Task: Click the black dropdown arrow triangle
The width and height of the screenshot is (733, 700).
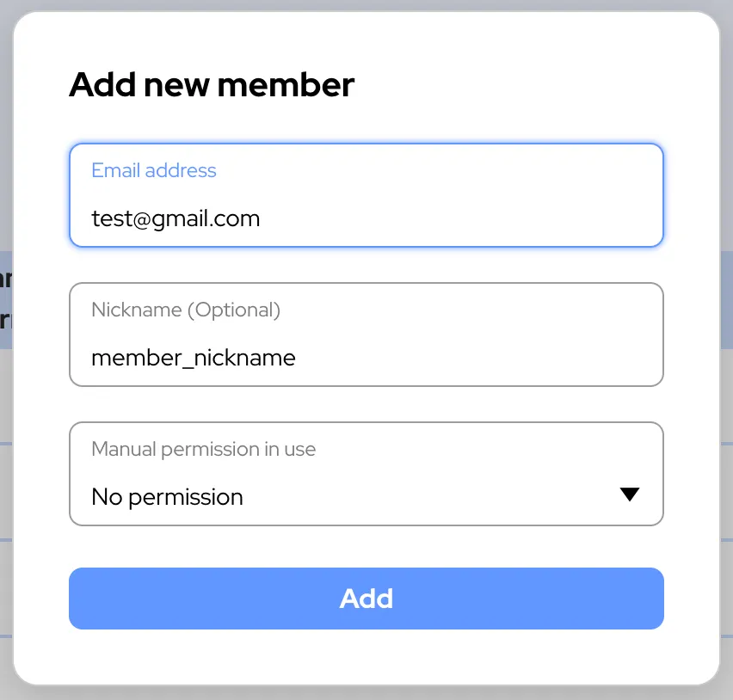Action: 629,494
